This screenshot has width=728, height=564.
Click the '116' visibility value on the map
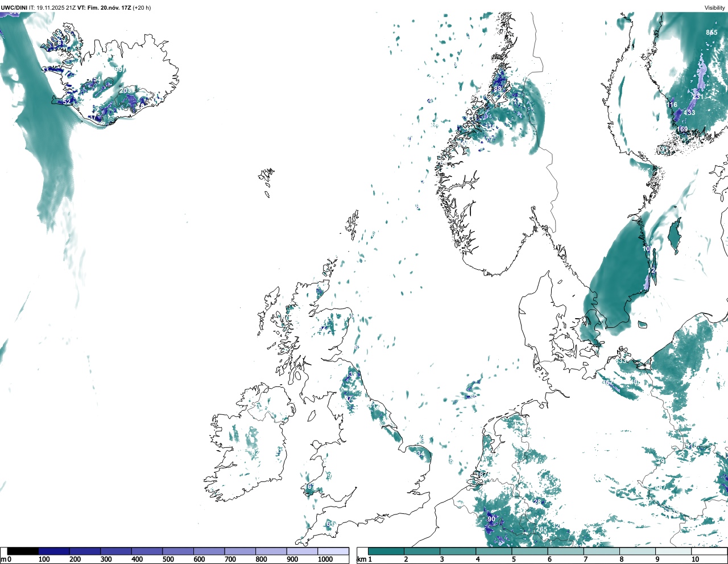point(672,105)
